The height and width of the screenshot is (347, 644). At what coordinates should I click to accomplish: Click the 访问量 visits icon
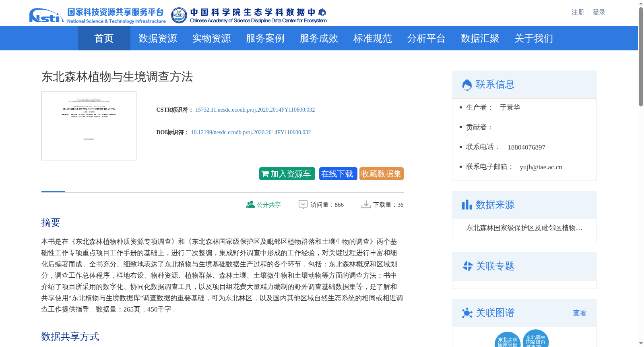click(x=303, y=205)
